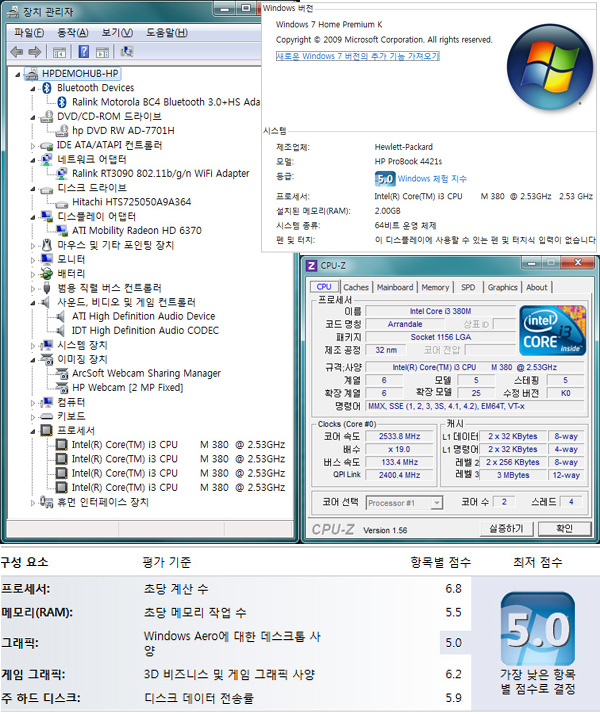Open the 코어 선택 Processor #1 dropdown
Image resolution: width=600 pixels, height=714 pixels.
coord(437,503)
